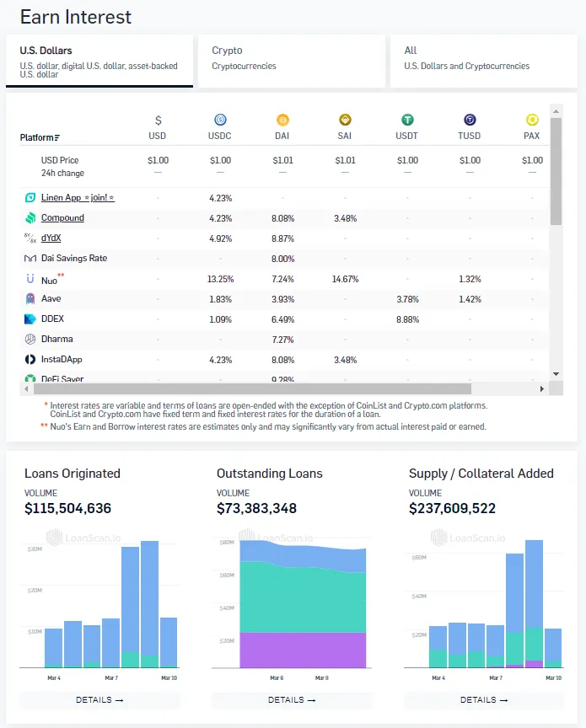The width and height of the screenshot is (586, 728).
Task: Click the vertical scrollbar thumb
Action: point(556,171)
